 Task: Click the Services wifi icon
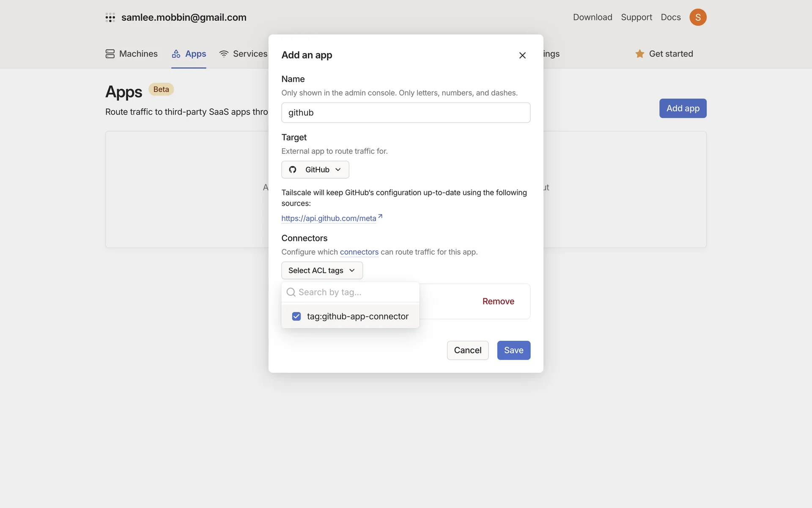click(x=224, y=54)
